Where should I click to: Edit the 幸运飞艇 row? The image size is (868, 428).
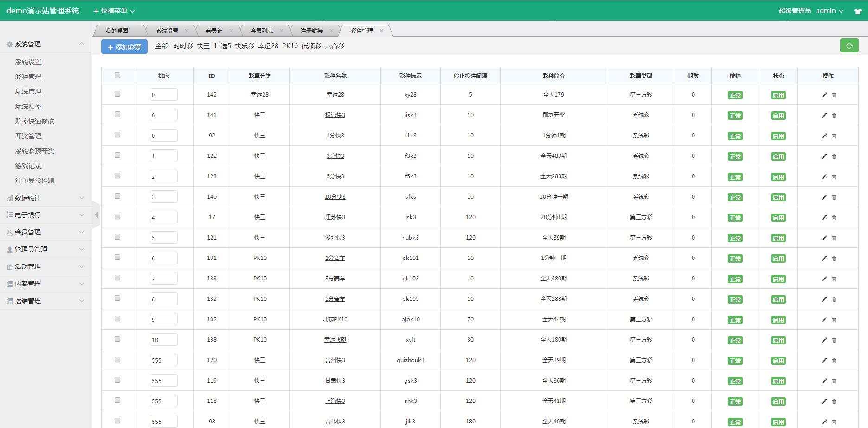click(824, 340)
